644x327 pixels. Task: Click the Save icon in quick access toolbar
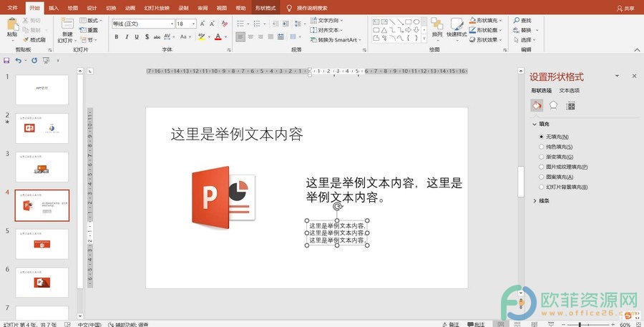(6, 60)
